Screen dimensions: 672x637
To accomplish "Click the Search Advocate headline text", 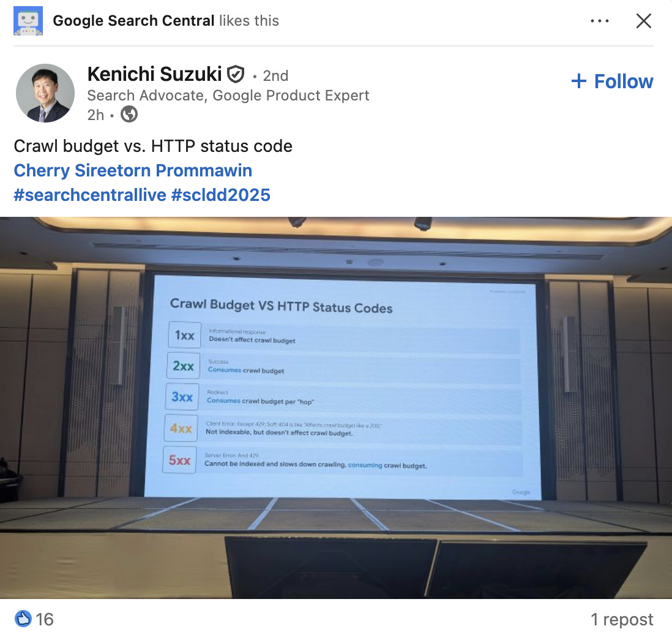I will pos(228,96).
